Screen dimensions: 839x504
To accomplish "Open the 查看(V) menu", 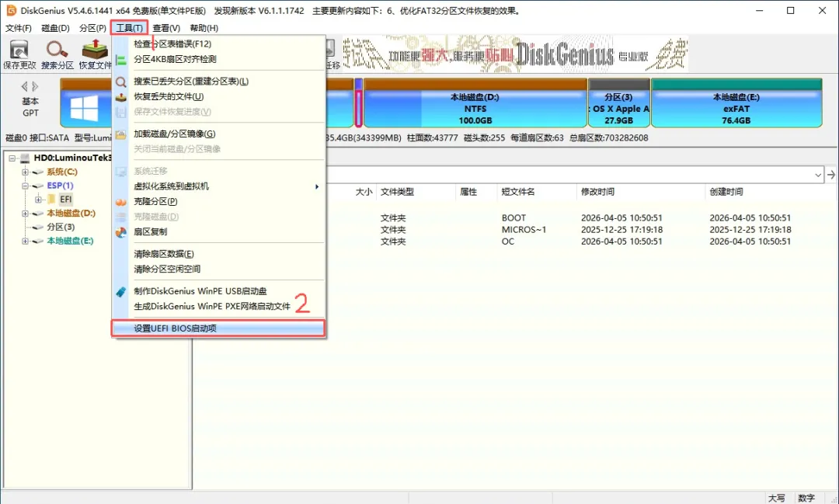I will point(166,28).
